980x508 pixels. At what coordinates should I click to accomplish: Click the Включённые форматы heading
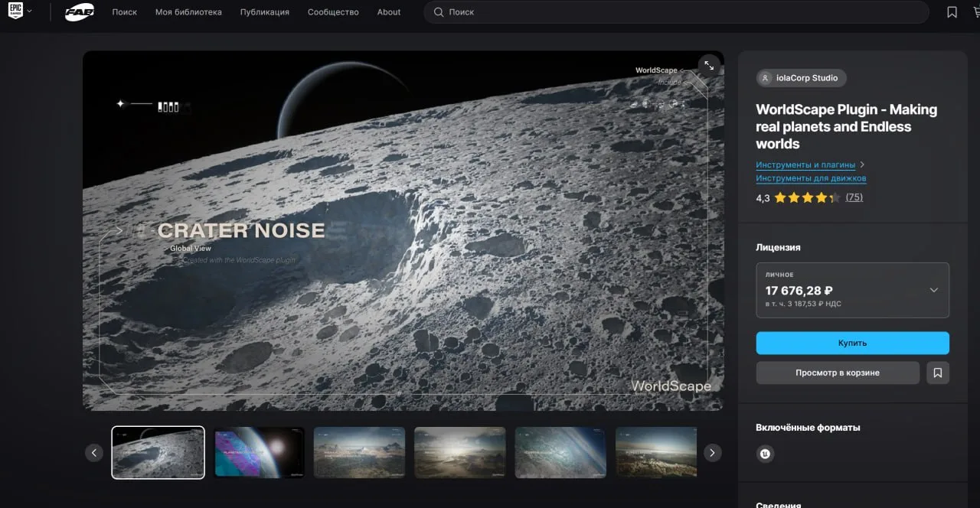pyautogui.click(x=808, y=428)
